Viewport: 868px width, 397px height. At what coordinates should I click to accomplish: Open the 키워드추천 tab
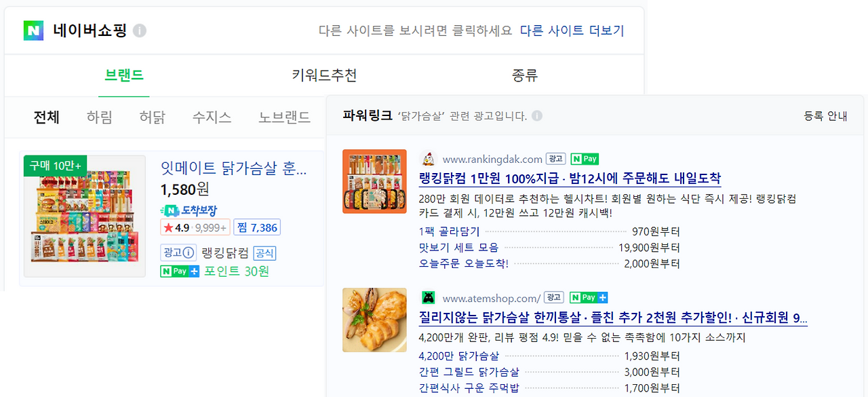(324, 75)
